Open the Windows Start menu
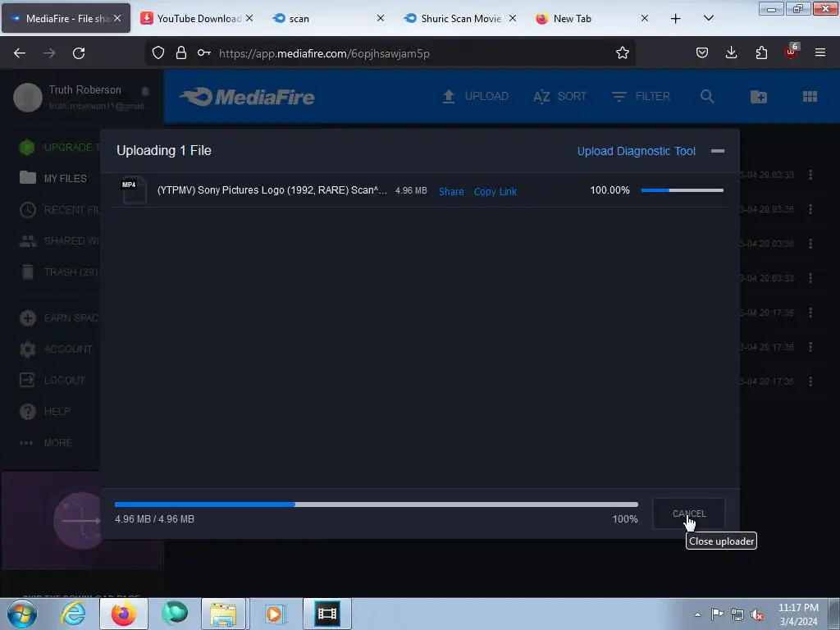The height and width of the screenshot is (630, 840). coord(22,614)
